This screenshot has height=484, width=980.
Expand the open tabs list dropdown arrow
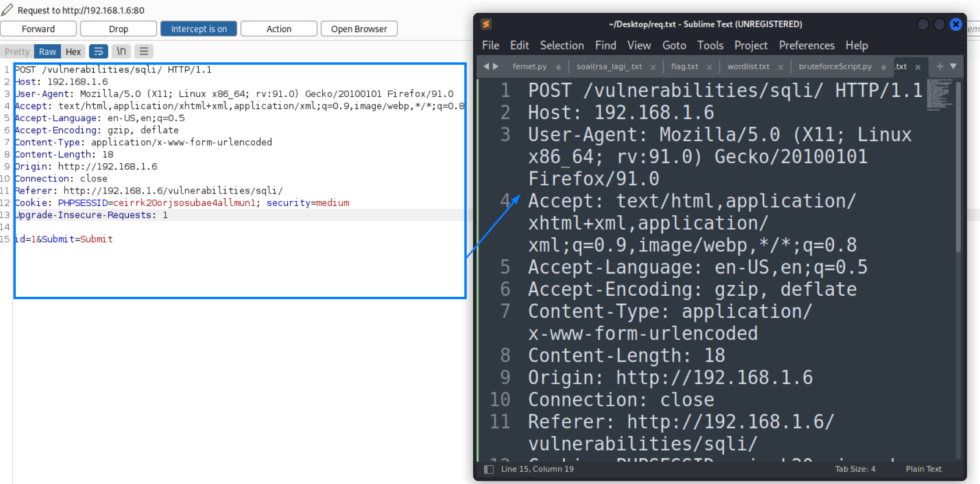click(x=953, y=66)
